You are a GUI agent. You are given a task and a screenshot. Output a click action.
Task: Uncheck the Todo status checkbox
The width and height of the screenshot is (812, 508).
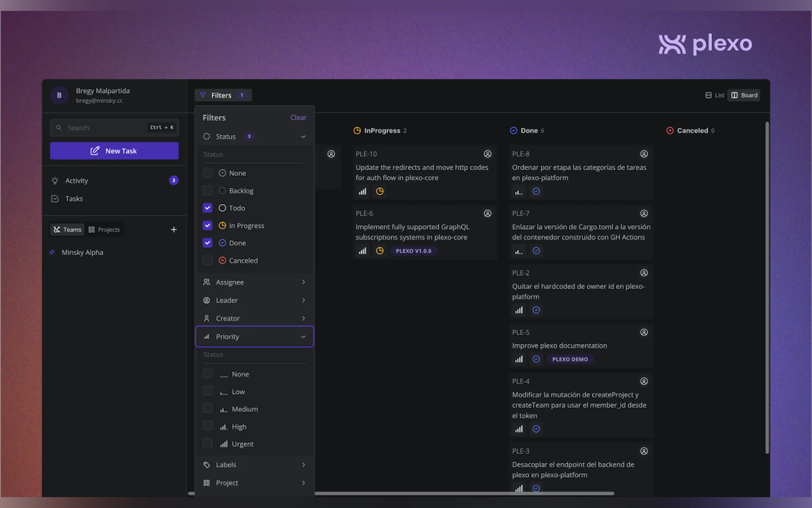point(207,208)
